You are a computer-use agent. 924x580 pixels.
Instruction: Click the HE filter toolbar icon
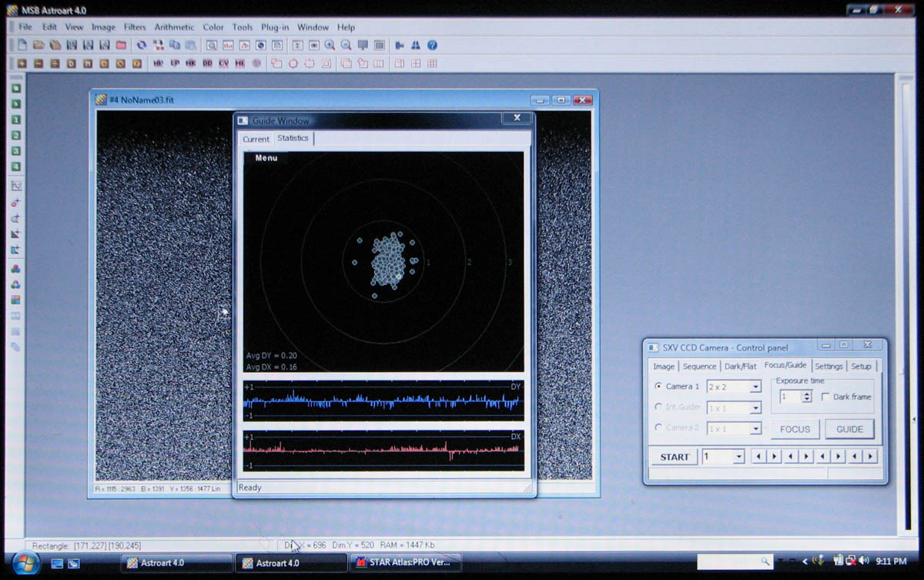tap(240, 63)
